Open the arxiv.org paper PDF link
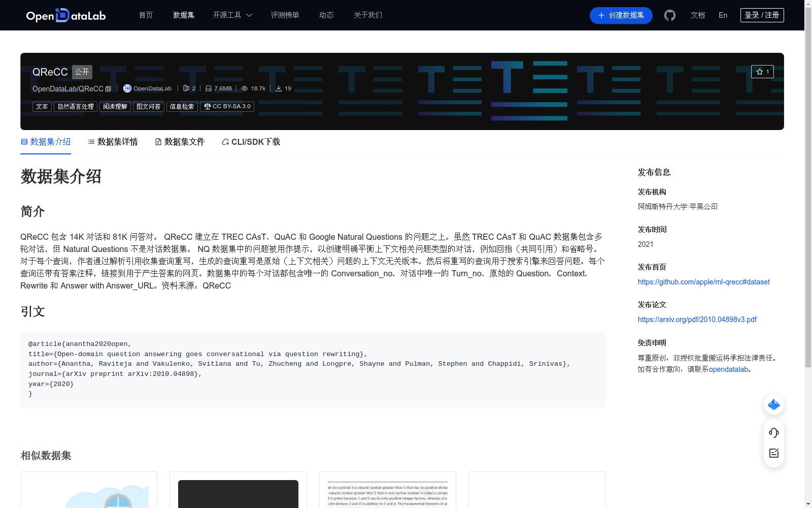This screenshot has width=812, height=508. pyautogui.click(x=697, y=320)
